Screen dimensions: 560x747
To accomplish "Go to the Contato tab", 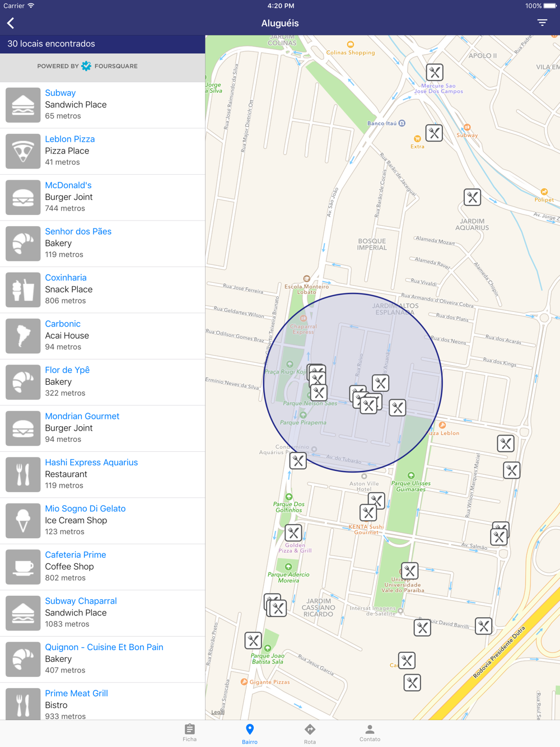I will point(370,732).
